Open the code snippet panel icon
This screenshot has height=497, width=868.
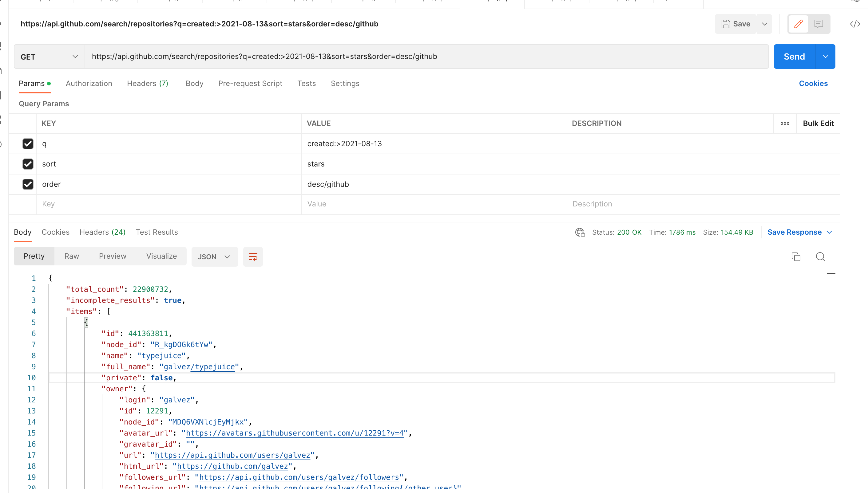point(855,24)
